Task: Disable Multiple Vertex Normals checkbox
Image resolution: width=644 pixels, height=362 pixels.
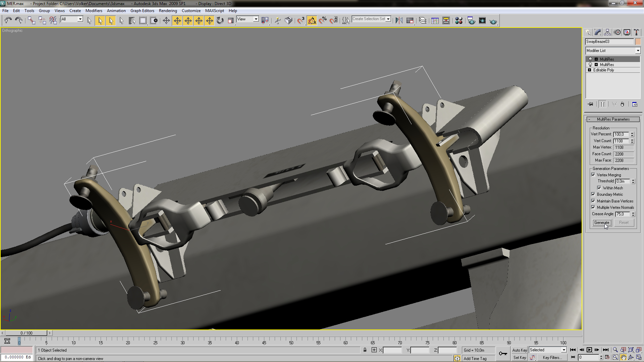Action: click(593, 207)
